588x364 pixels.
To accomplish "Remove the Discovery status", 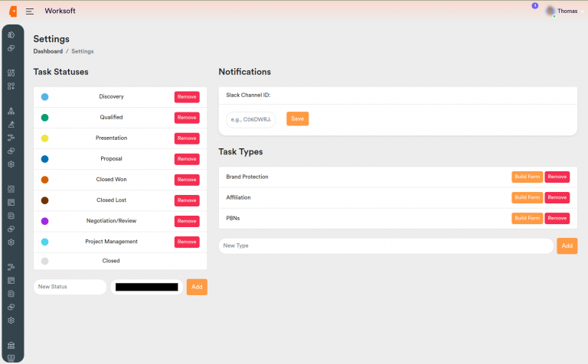I will pyautogui.click(x=187, y=97).
